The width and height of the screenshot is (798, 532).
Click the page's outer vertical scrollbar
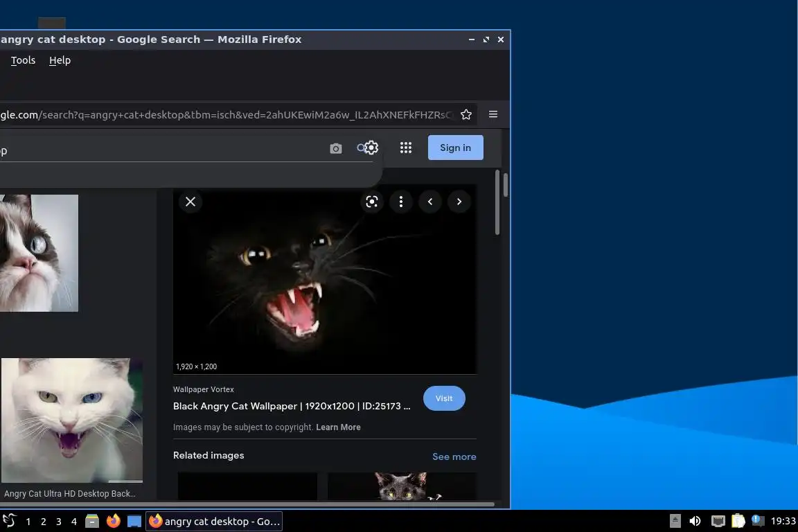pos(506,185)
